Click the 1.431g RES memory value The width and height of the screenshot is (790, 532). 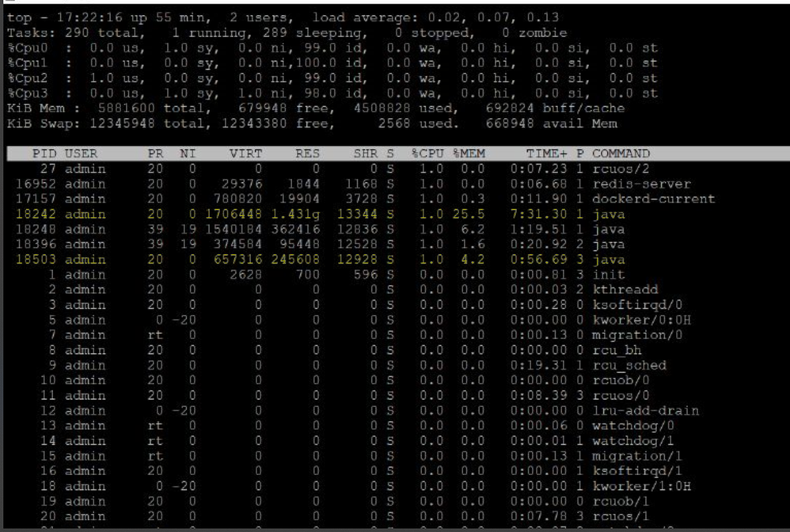click(296, 214)
